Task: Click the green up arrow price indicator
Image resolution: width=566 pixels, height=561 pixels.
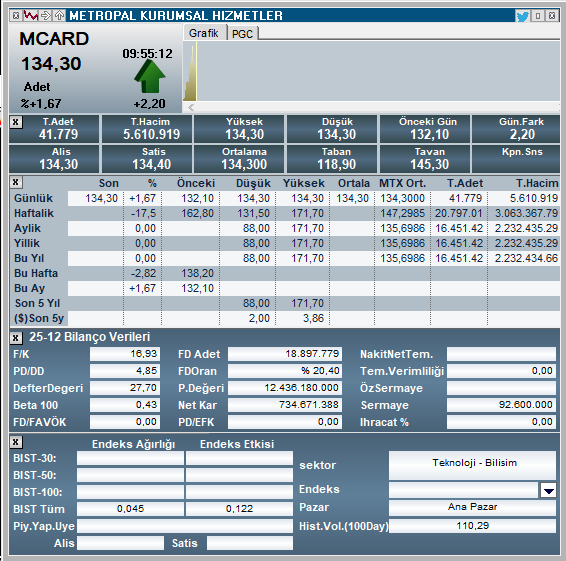Action: [x=149, y=77]
